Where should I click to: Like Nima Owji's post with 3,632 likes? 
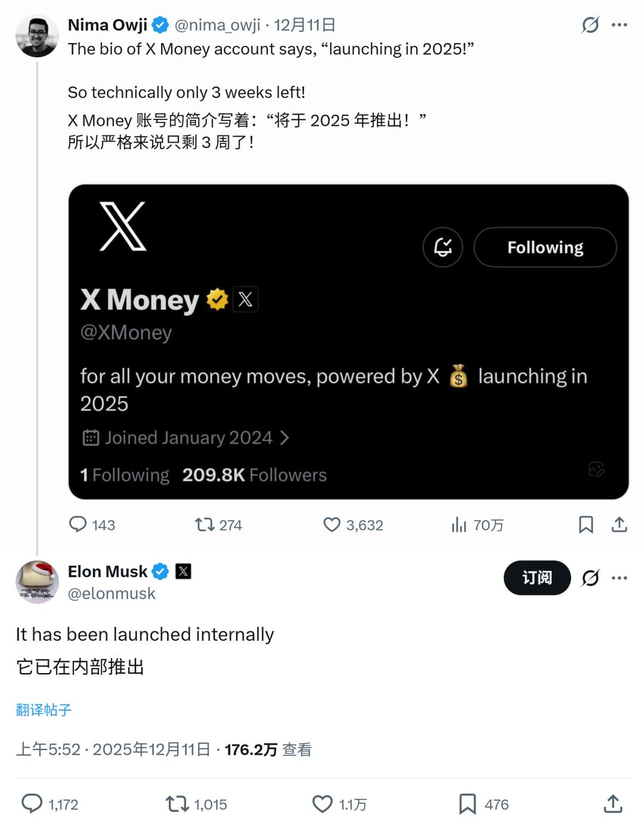pos(332,524)
